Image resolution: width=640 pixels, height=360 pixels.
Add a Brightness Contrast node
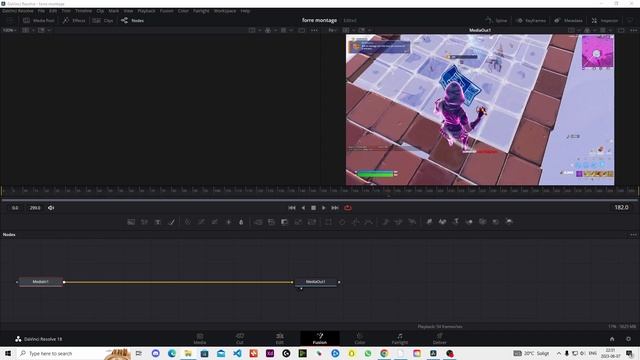(229, 222)
